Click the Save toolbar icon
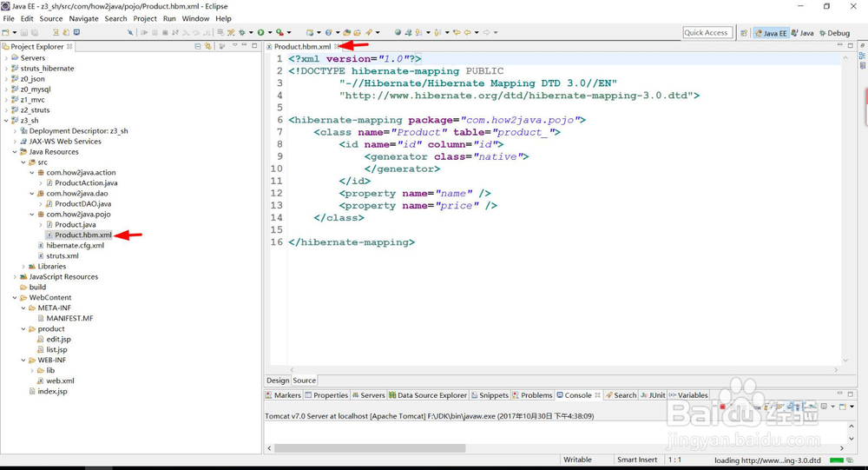This screenshot has height=470, width=868. point(23,32)
